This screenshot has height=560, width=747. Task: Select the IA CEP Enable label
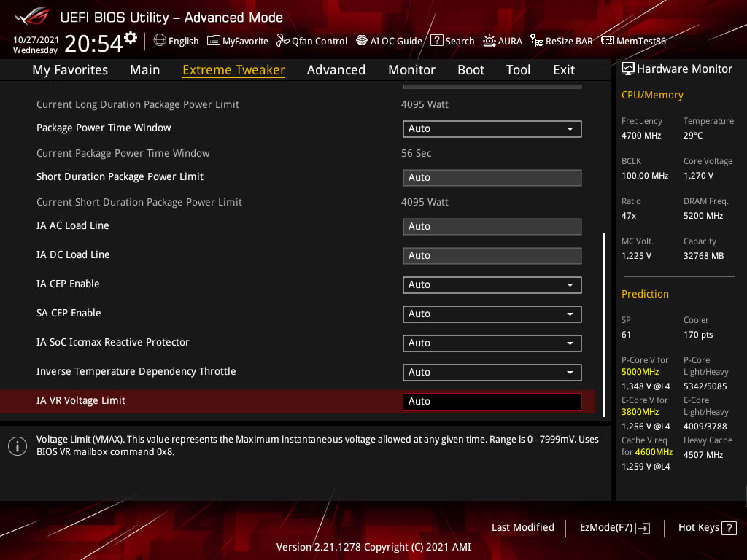68,284
